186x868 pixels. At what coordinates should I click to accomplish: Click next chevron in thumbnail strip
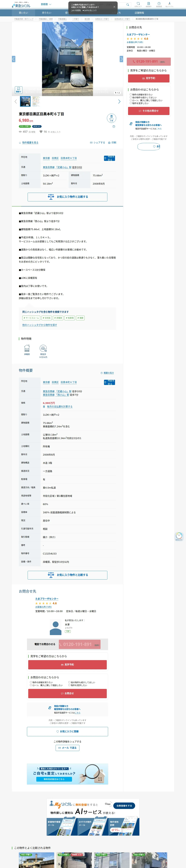119,101
